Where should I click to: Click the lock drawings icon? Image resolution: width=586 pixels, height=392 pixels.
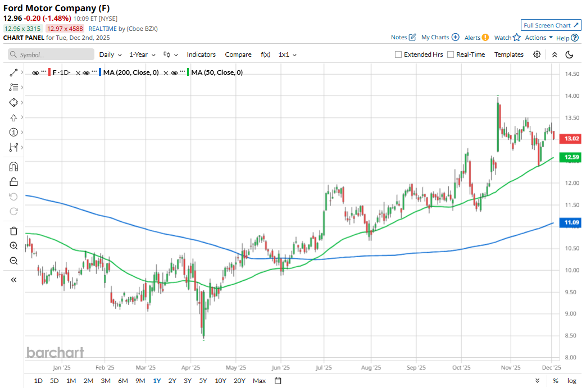[x=14, y=181]
